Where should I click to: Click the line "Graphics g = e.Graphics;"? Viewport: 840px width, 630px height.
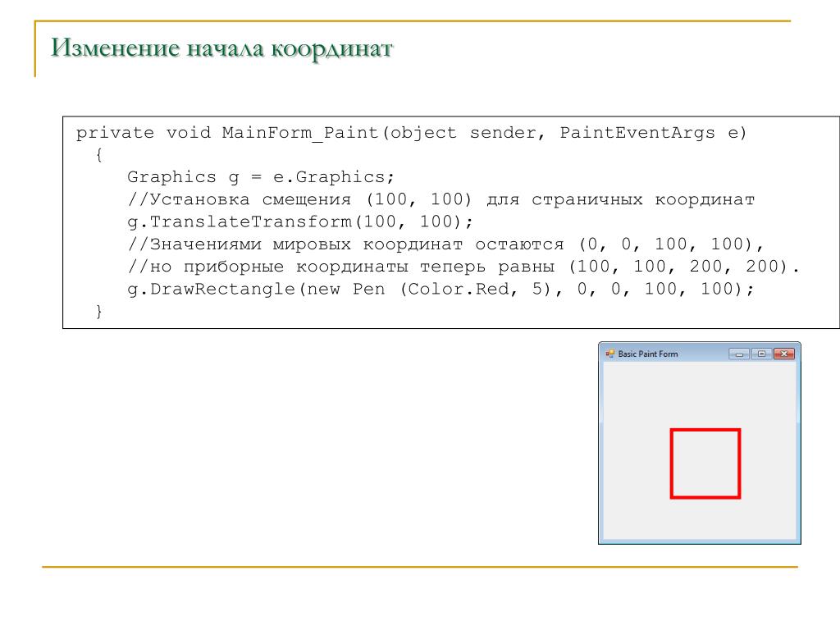261,177
